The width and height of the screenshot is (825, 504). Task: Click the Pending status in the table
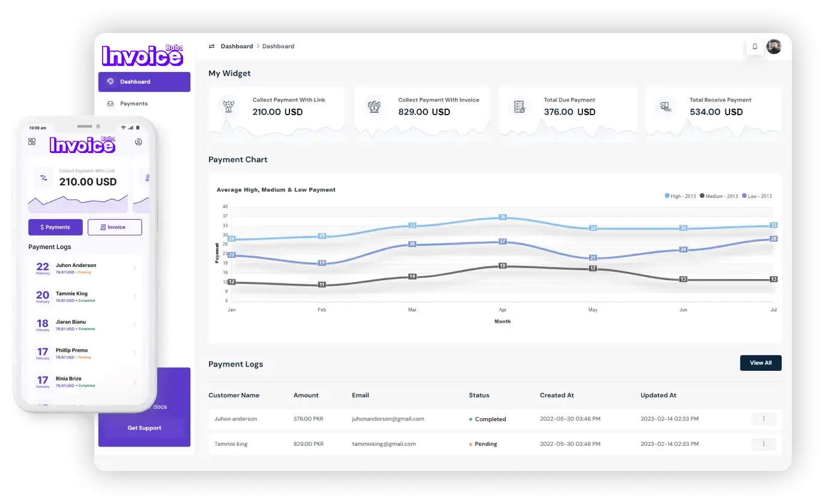click(x=483, y=445)
